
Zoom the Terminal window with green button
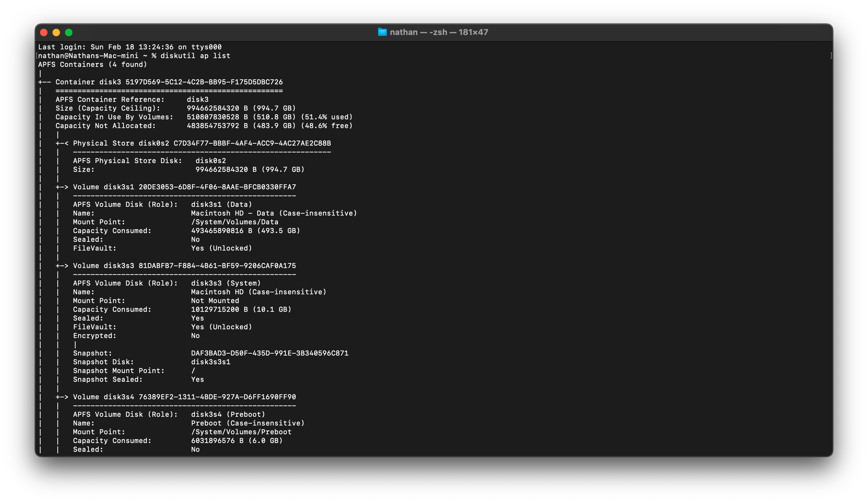(69, 33)
